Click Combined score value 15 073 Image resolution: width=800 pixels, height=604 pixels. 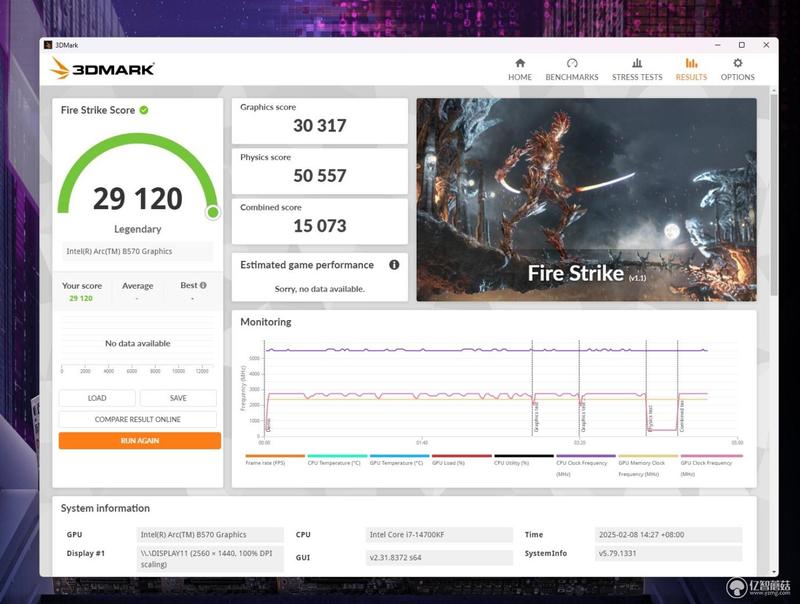point(319,225)
